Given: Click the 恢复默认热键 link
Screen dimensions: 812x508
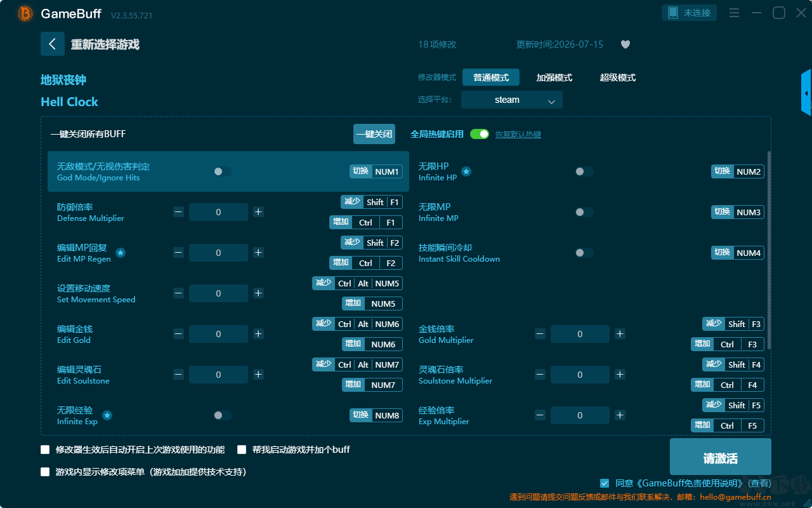Looking at the screenshot, I should click(x=518, y=135).
